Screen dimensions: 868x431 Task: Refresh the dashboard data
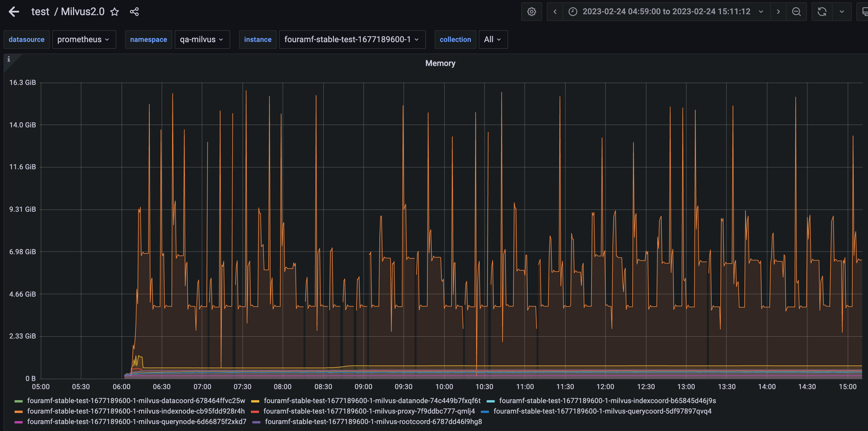(822, 11)
